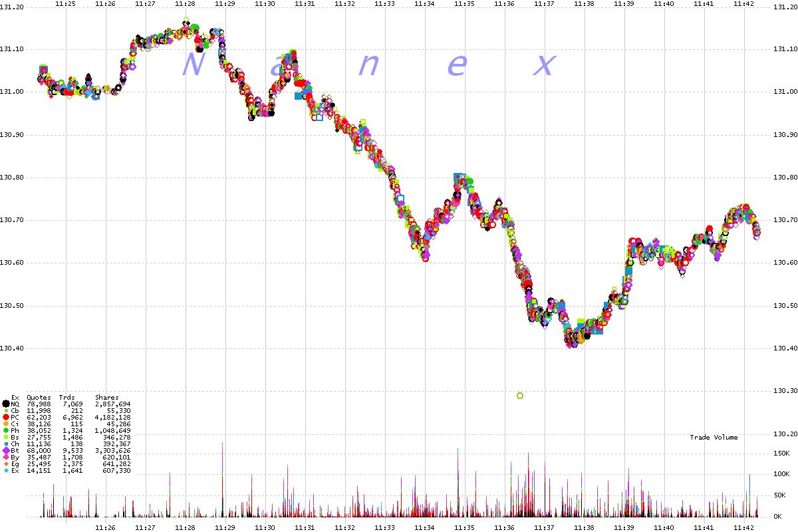Image resolution: width=798 pixels, height=532 pixels.
Task: Click the Trade Volume label
Action: [714, 437]
